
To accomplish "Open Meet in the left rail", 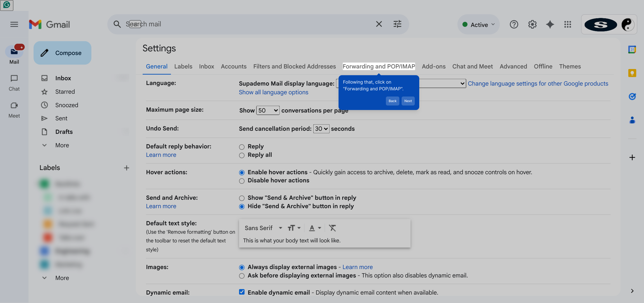I will [14, 110].
